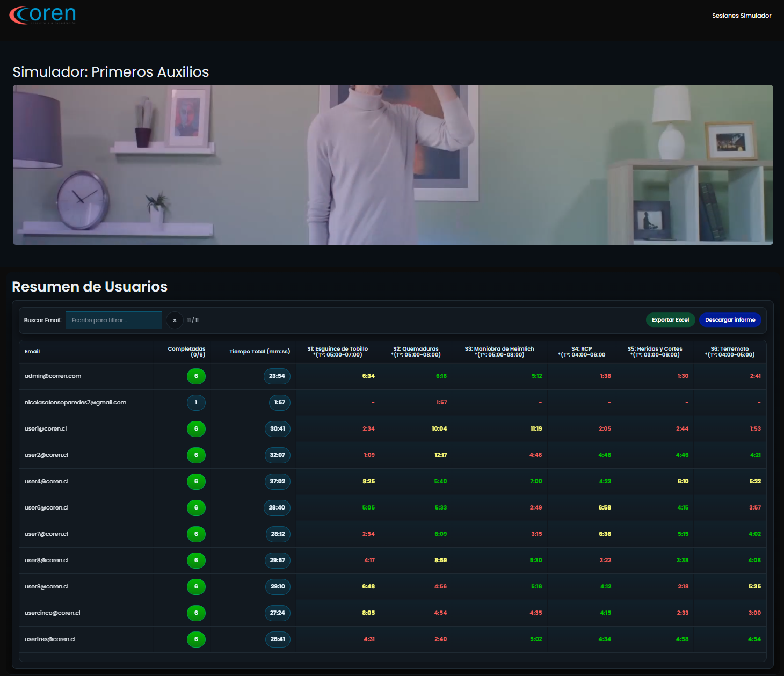Viewport: 784px width, 676px height.
Task: Click the Tiempo Total column header
Action: coord(259,352)
